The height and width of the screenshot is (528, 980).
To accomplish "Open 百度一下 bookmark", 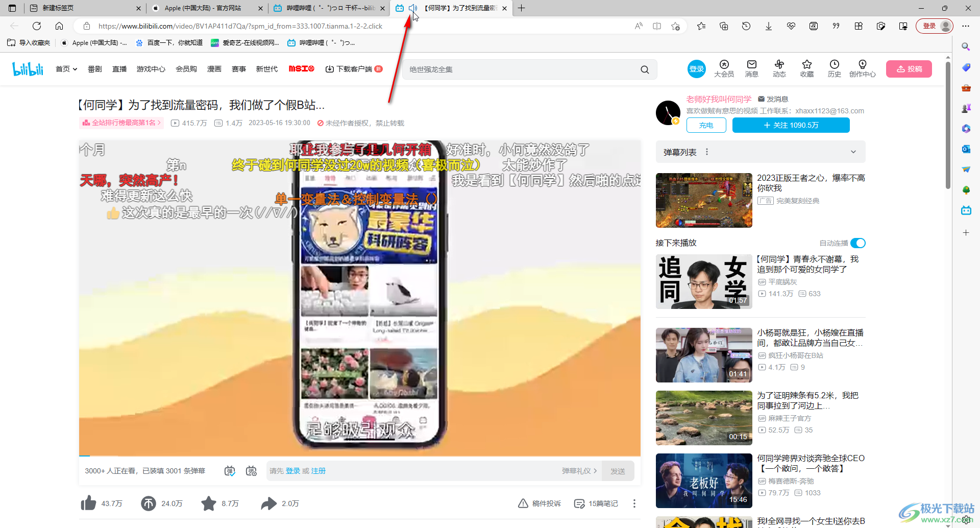I will (x=169, y=43).
